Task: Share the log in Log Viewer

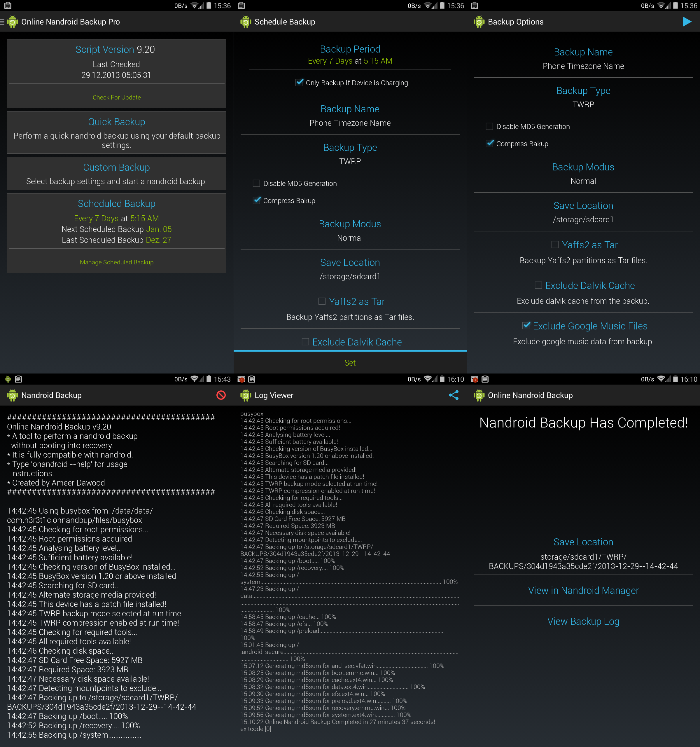Action: coord(454,395)
